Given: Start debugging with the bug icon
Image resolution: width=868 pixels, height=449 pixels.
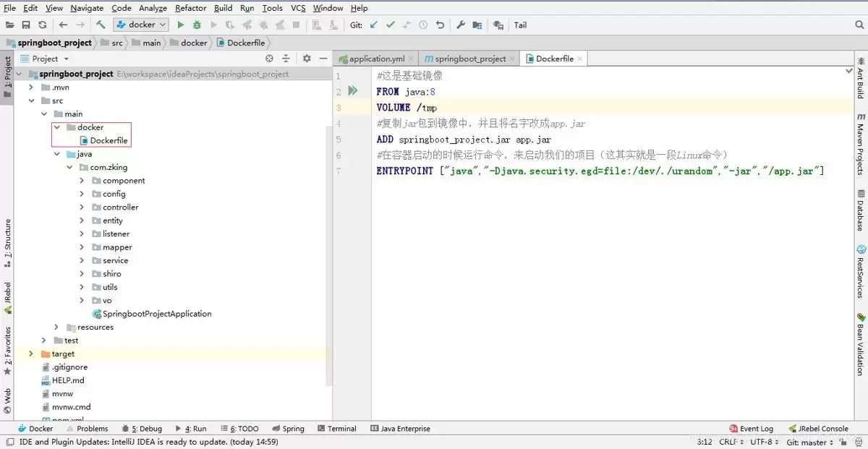Looking at the screenshot, I should [197, 25].
